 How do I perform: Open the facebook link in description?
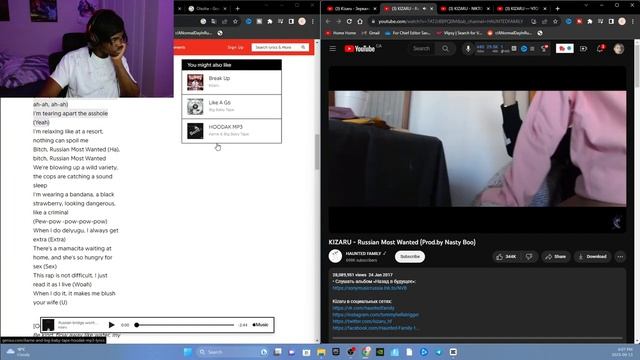376,328
